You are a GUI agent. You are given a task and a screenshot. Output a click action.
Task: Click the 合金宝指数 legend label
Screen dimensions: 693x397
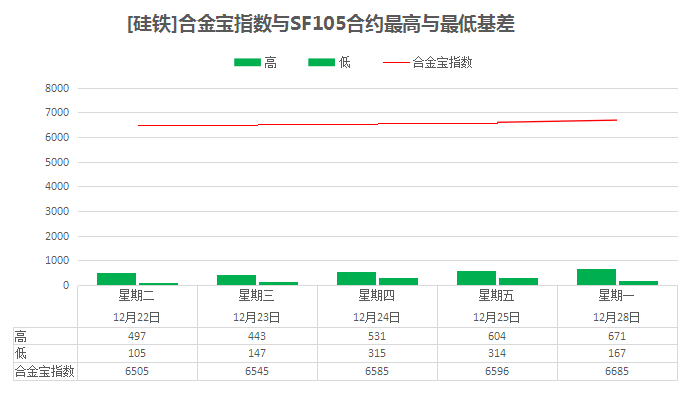pyautogui.click(x=442, y=62)
